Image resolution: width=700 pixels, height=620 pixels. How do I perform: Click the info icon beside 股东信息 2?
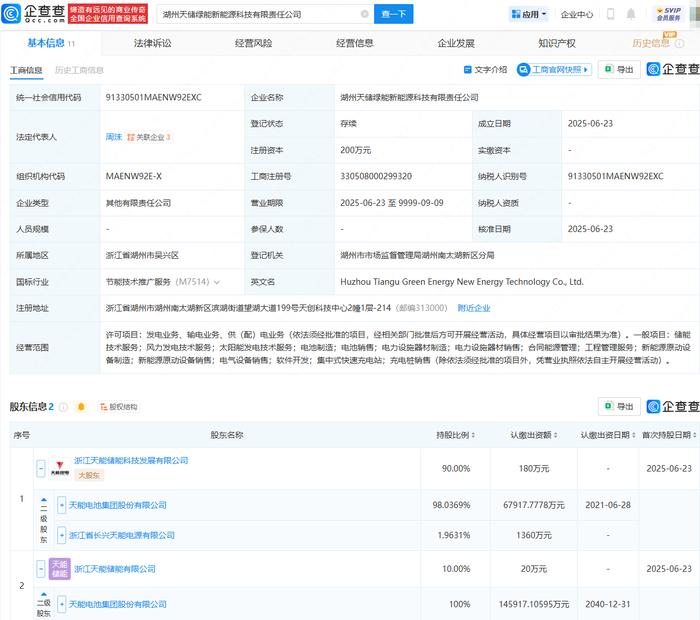(63, 407)
